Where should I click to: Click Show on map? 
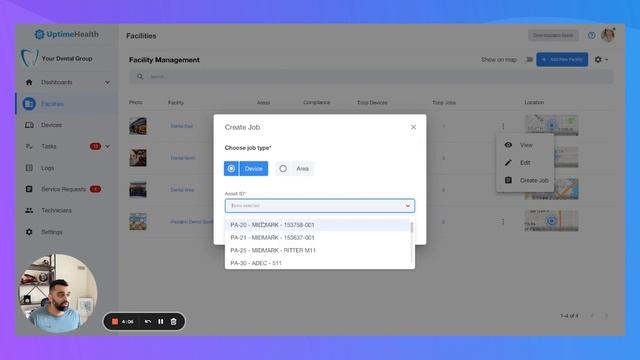click(x=499, y=60)
